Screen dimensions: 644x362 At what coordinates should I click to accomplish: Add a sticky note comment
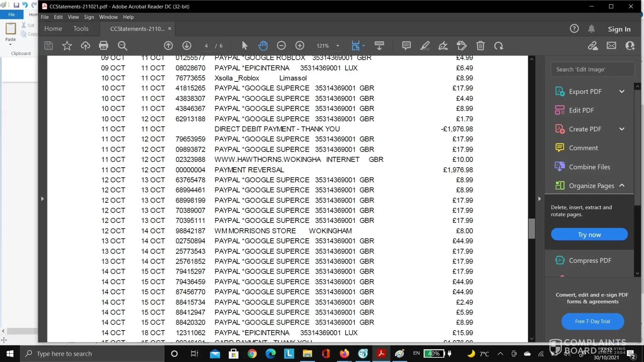406,46
